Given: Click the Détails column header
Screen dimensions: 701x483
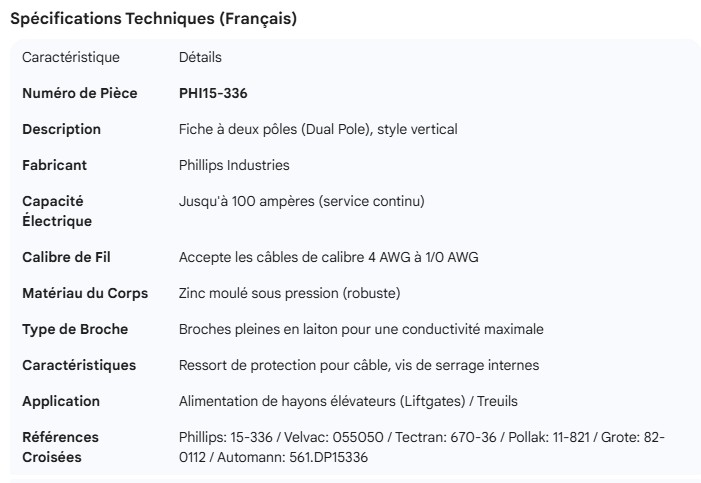Looking at the screenshot, I should point(200,58).
